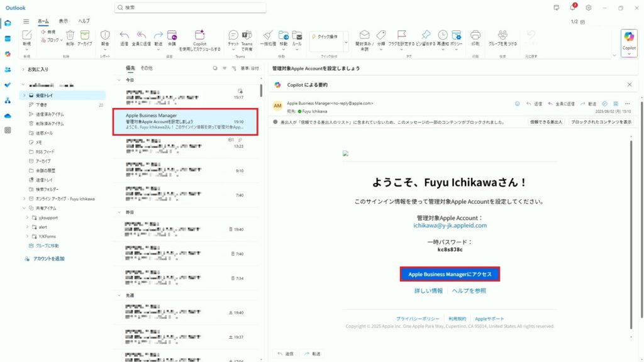Open message more actions ellipsis icon
The image size is (644, 362).
(627, 104)
